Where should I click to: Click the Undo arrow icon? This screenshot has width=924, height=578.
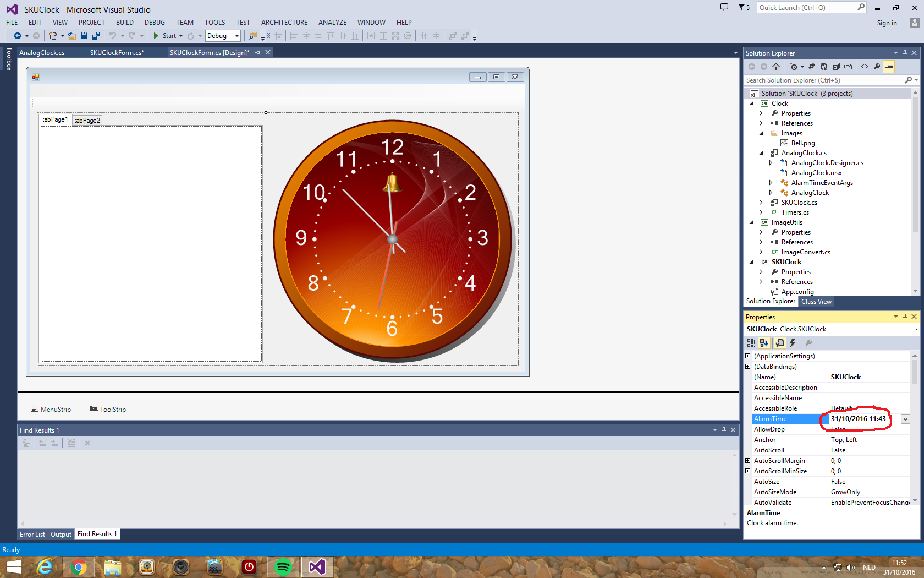pyautogui.click(x=113, y=36)
